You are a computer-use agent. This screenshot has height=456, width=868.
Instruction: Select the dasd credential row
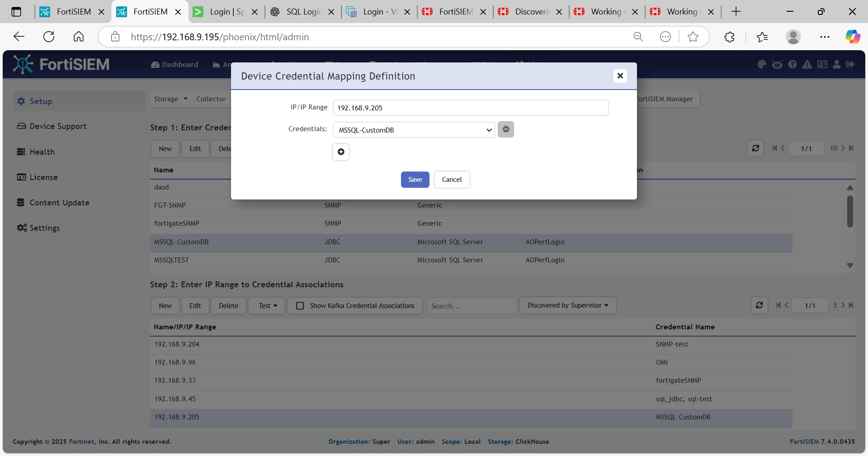(471, 187)
